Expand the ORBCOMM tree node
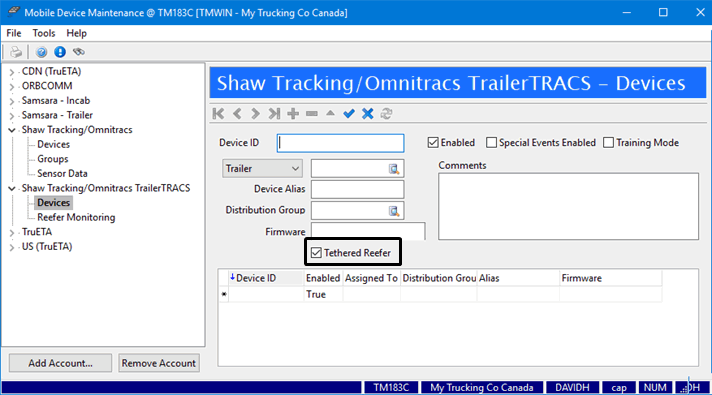Image resolution: width=712 pixels, height=395 pixels. pos(12,86)
